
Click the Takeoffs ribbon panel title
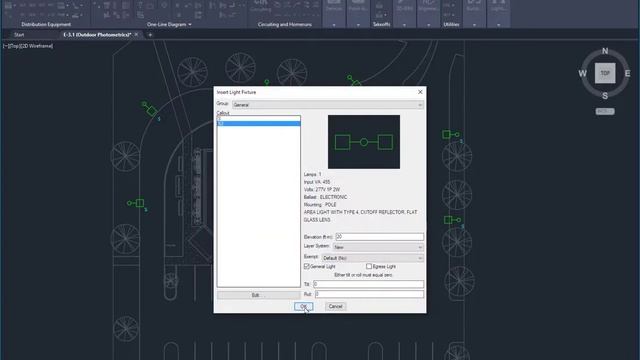[x=381, y=24]
